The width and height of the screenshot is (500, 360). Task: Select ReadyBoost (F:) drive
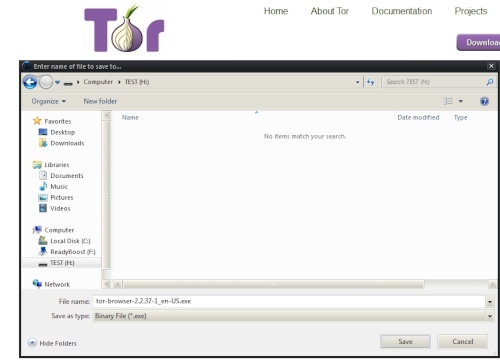[x=73, y=252]
